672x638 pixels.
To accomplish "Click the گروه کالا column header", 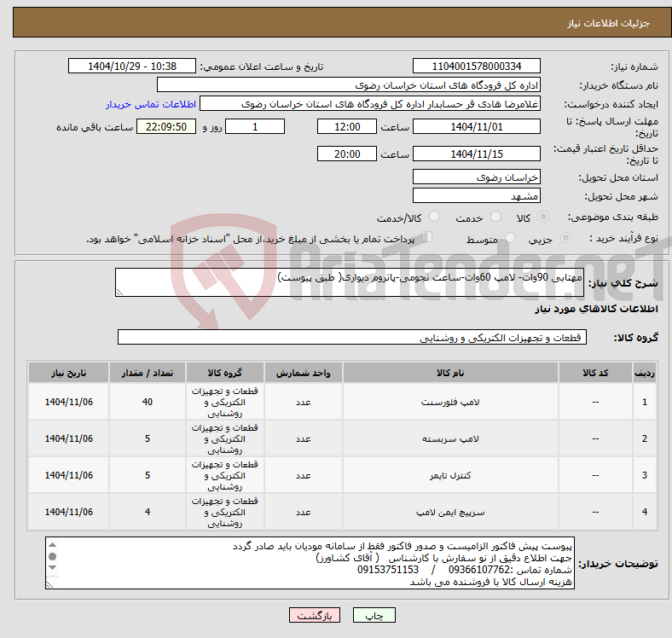I will tap(225, 373).
